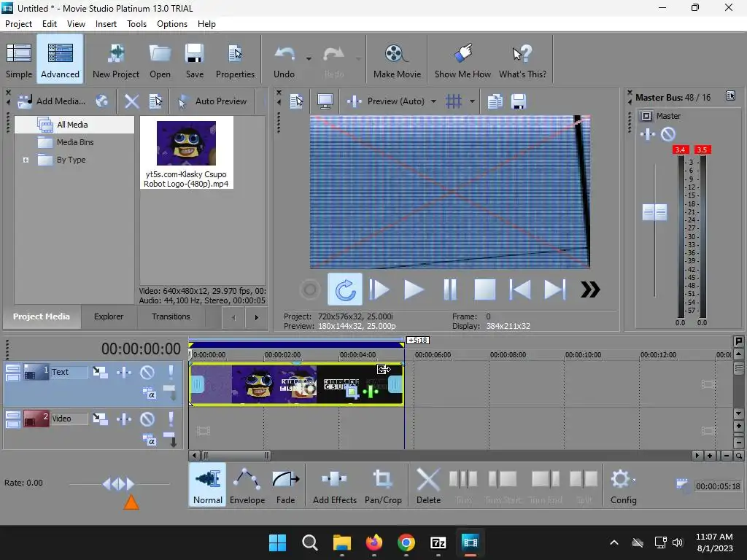This screenshot has height=560, width=747.
Task: Click Make Movie icon
Action: [x=397, y=60]
